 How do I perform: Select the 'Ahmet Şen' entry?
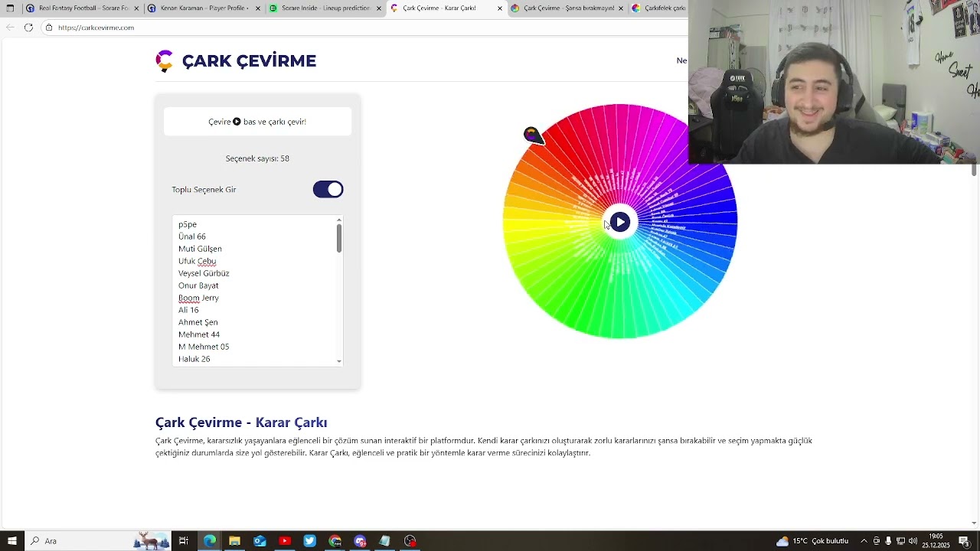pos(198,322)
